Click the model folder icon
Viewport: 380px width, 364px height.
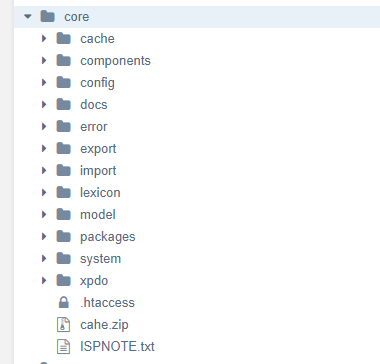(63, 214)
